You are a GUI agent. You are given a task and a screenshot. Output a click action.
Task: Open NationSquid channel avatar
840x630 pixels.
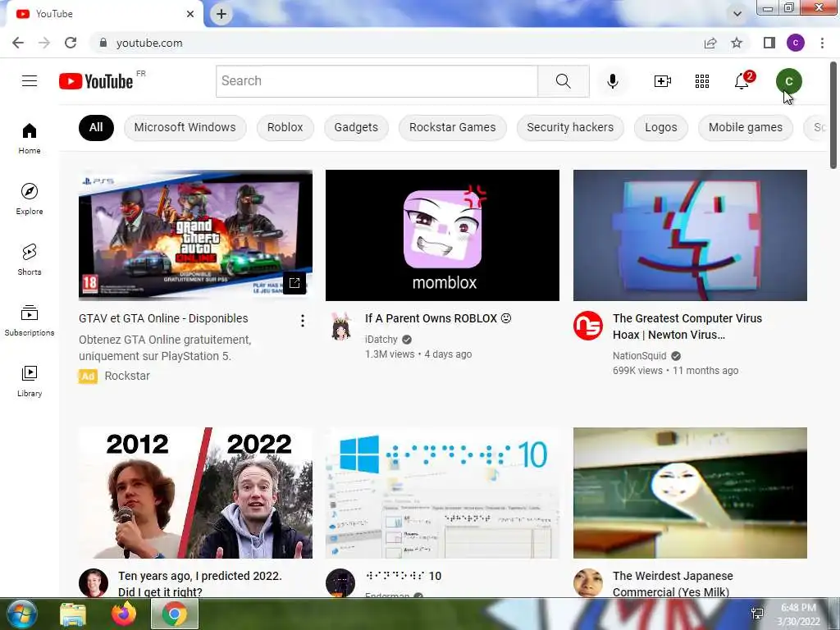[587, 326]
